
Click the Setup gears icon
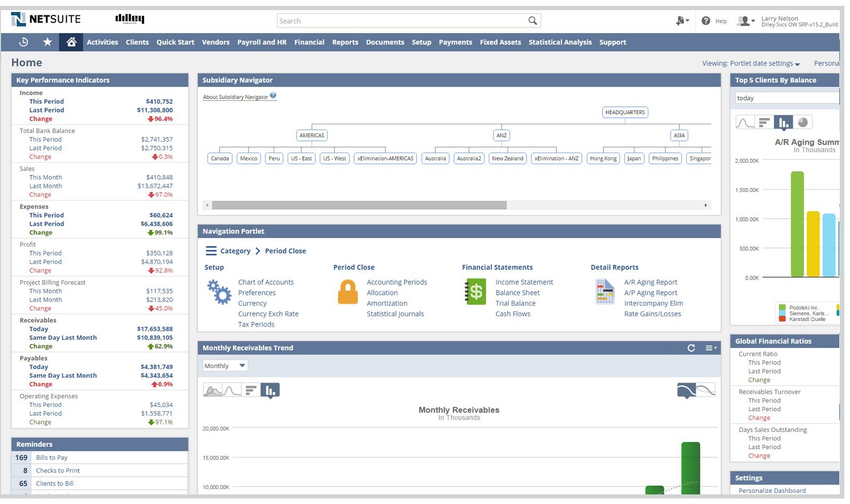click(x=219, y=292)
